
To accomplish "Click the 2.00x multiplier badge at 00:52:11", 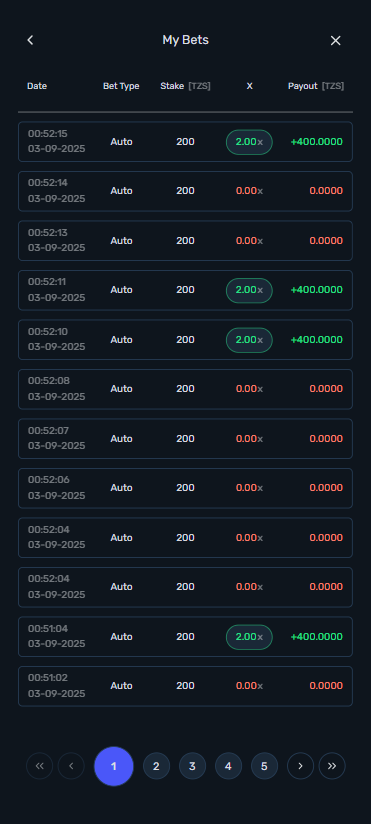I will coord(249,290).
